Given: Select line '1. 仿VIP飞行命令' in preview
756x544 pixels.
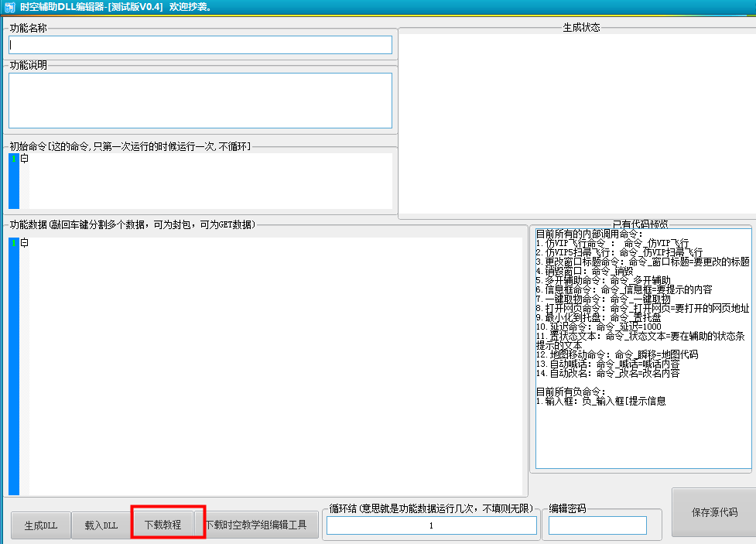Looking at the screenshot, I should click(x=612, y=243).
